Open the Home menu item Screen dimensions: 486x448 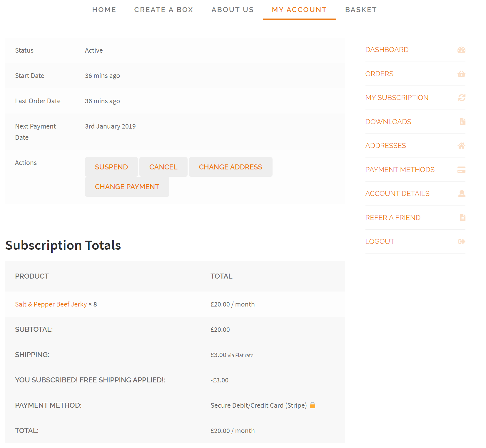[104, 10]
